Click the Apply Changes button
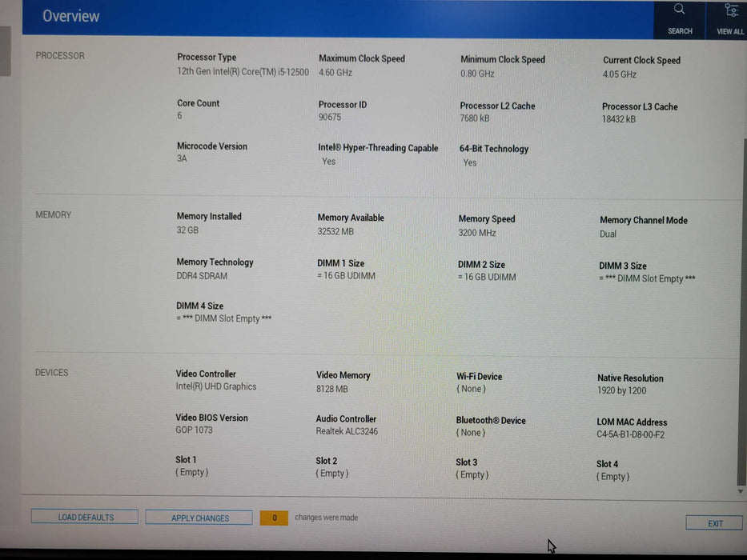Viewport: 747px width, 560px height. click(x=199, y=518)
